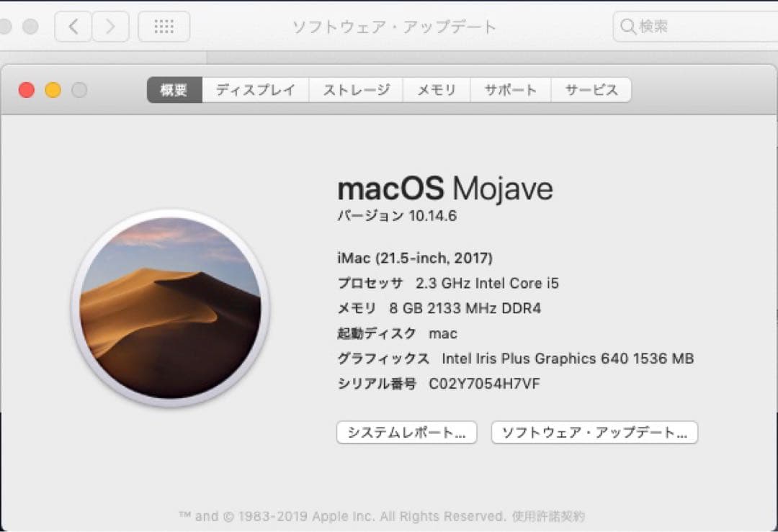Click 2.3 GHz Intel Core i5 text
The image size is (778, 532).
click(487, 283)
